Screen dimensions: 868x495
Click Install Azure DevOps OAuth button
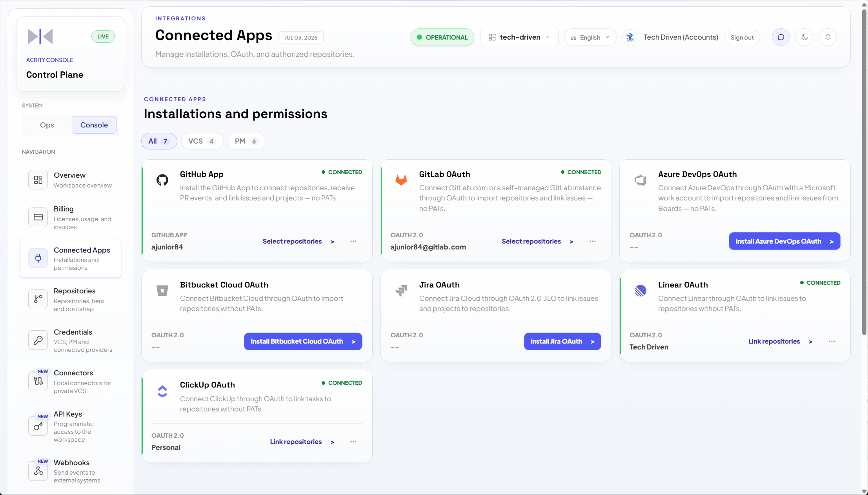(x=784, y=241)
